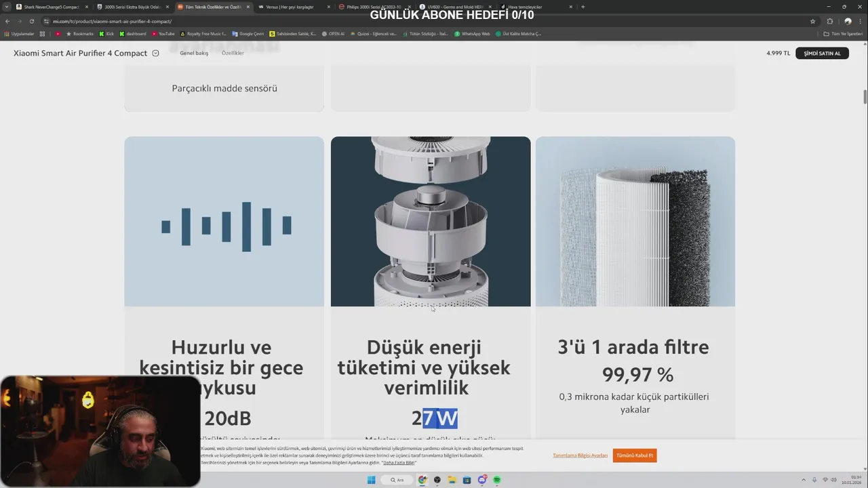Click the Parçacıklı madde sensörü text

224,88
